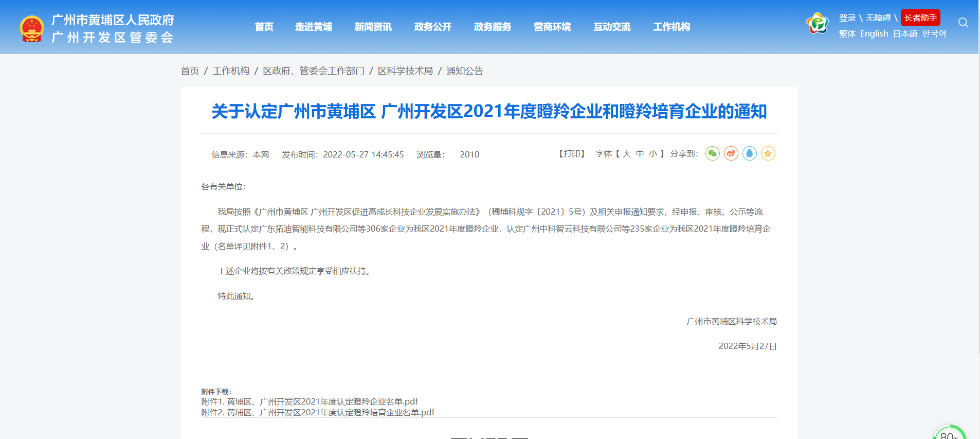Open the 走进黄埔 navigation menu
Viewport: 980px width, 439px height.
tap(313, 27)
